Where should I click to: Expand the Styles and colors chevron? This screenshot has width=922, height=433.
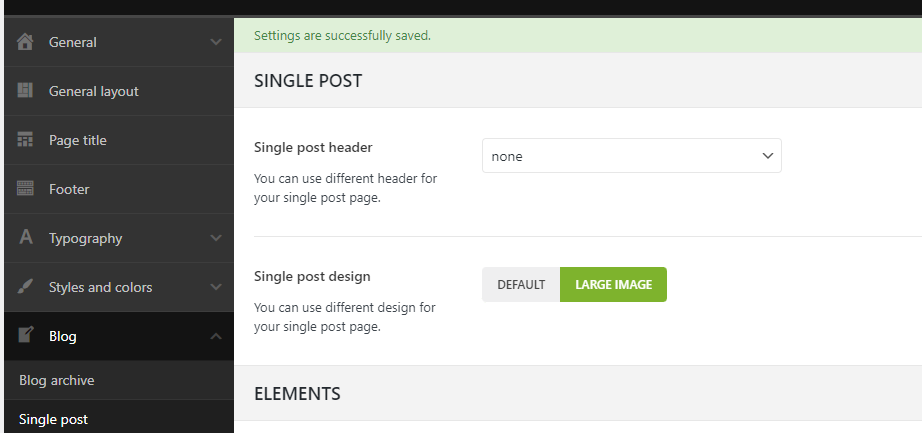point(216,287)
